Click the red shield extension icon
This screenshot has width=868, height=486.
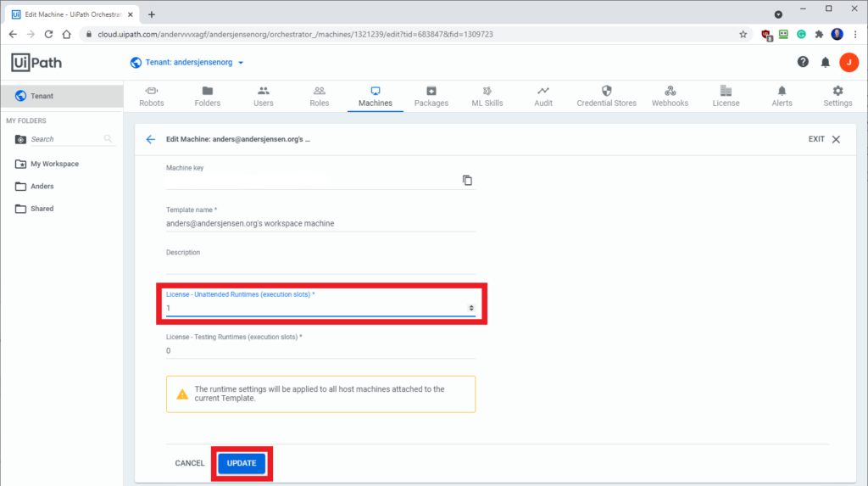pos(766,35)
